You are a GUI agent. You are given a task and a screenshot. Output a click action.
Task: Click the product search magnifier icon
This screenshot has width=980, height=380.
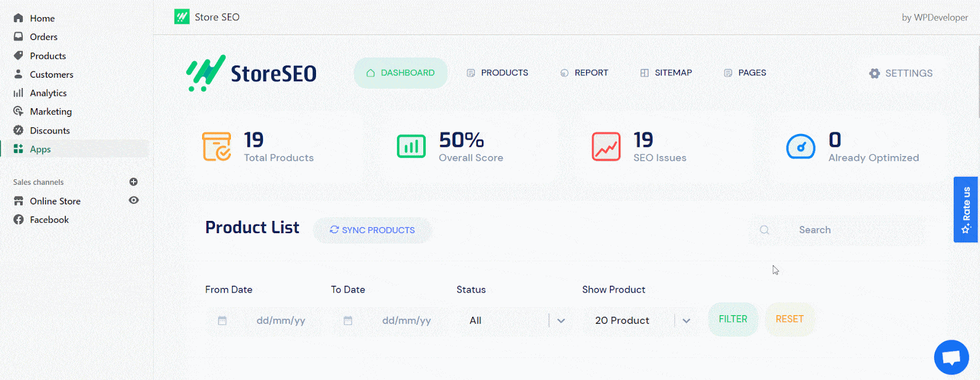pyautogui.click(x=764, y=230)
